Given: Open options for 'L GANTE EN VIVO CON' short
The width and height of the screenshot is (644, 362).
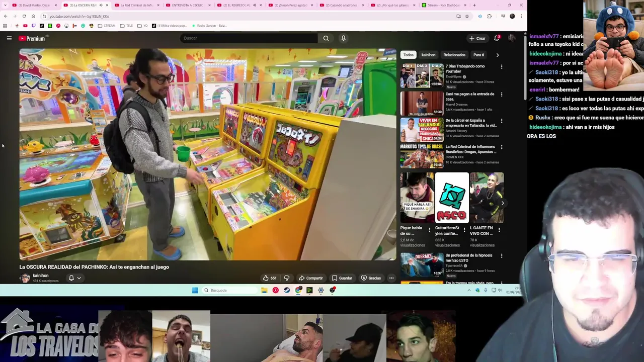Looking at the screenshot, I should (x=499, y=230).
